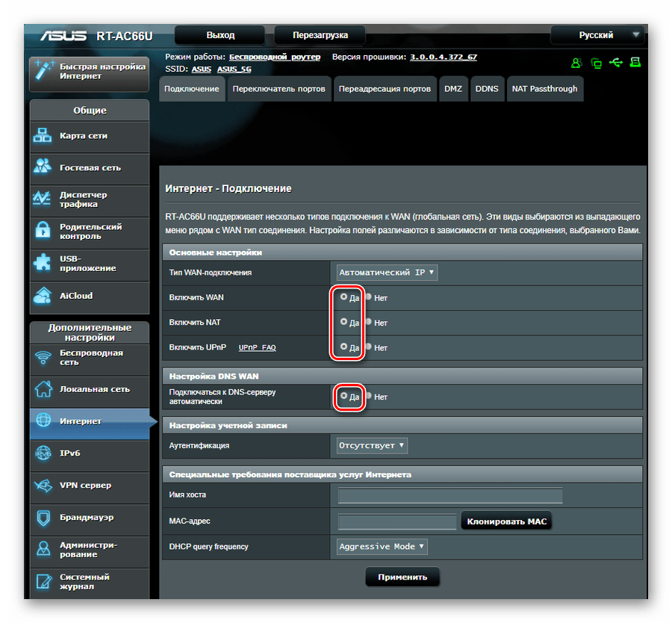Screen dimensions: 672x623
Task: Click the Применить apply button
Action: tap(402, 577)
